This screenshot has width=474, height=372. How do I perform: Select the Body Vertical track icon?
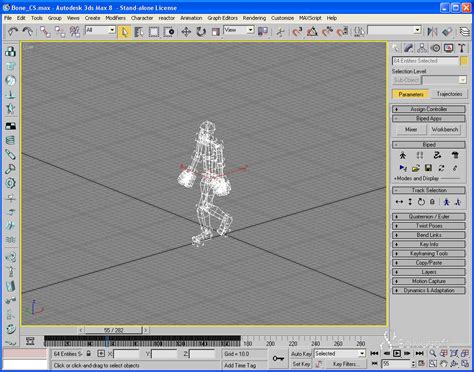[x=410, y=202]
